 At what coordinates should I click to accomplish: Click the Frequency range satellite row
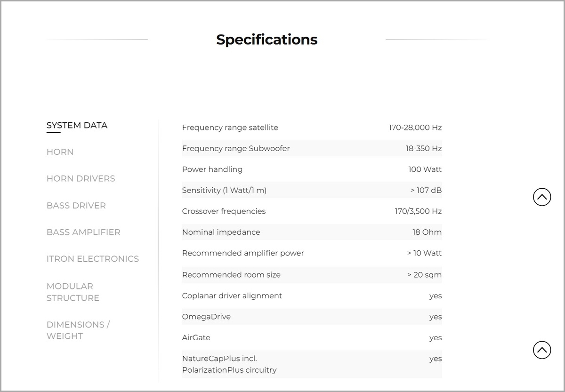click(x=312, y=128)
